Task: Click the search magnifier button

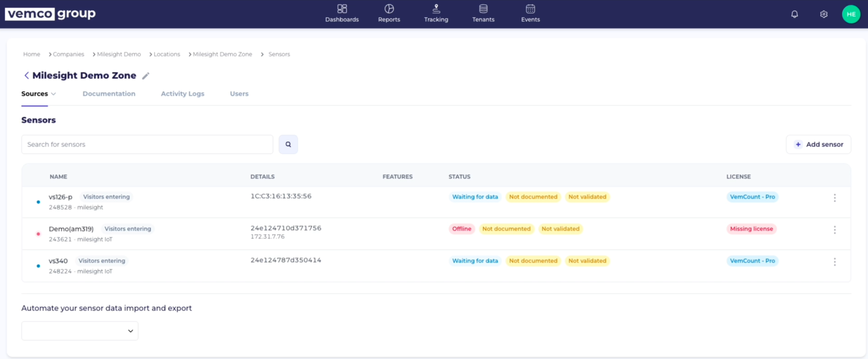Action: (288, 144)
